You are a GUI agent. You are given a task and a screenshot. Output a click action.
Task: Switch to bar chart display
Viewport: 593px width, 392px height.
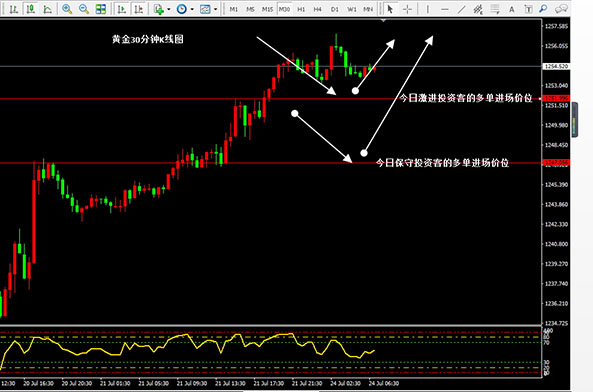14,9
